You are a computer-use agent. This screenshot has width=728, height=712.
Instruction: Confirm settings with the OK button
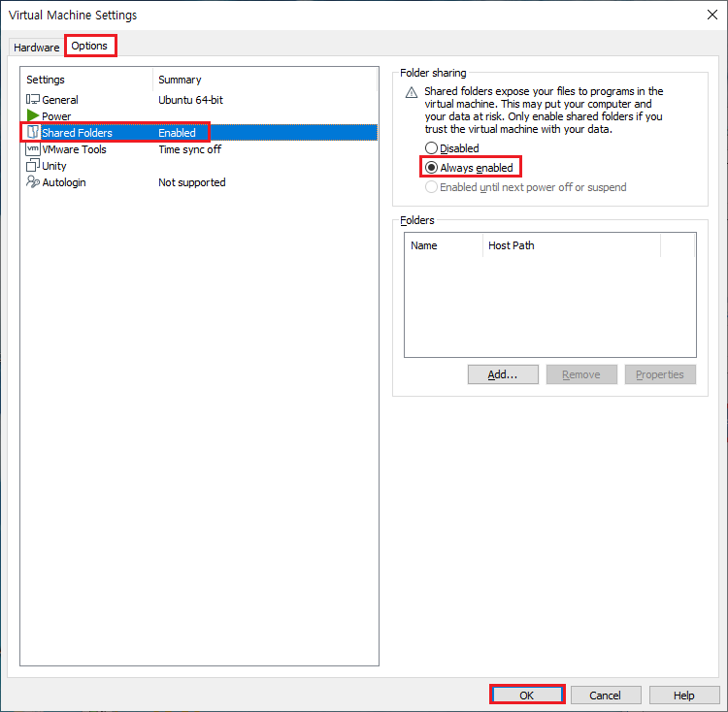coord(527,695)
